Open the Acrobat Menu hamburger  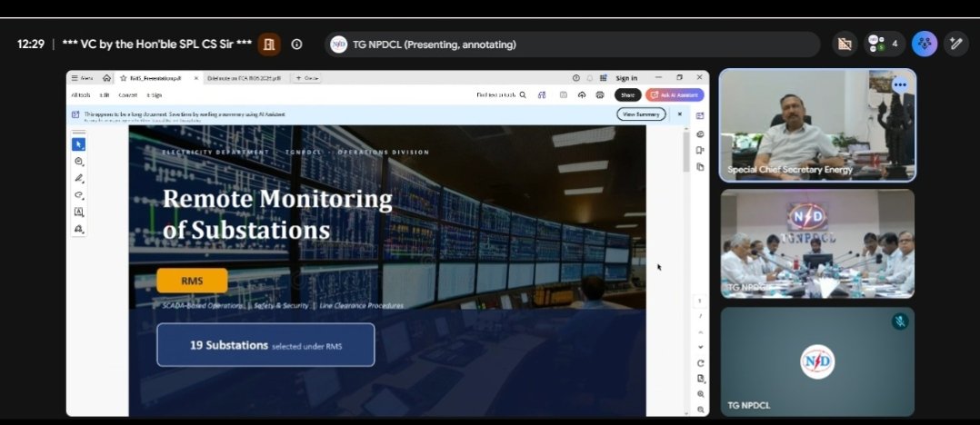(82, 78)
